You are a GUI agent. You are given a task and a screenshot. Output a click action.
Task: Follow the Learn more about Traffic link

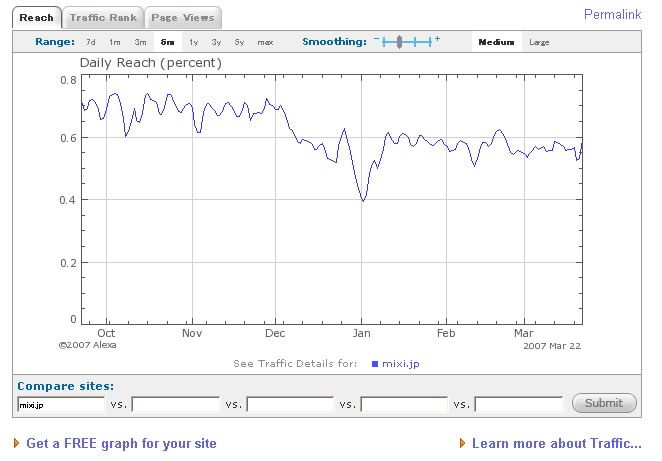click(x=556, y=443)
